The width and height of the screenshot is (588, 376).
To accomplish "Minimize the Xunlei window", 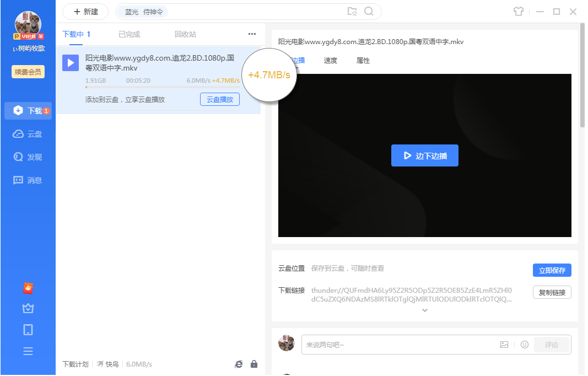I will click(x=540, y=12).
